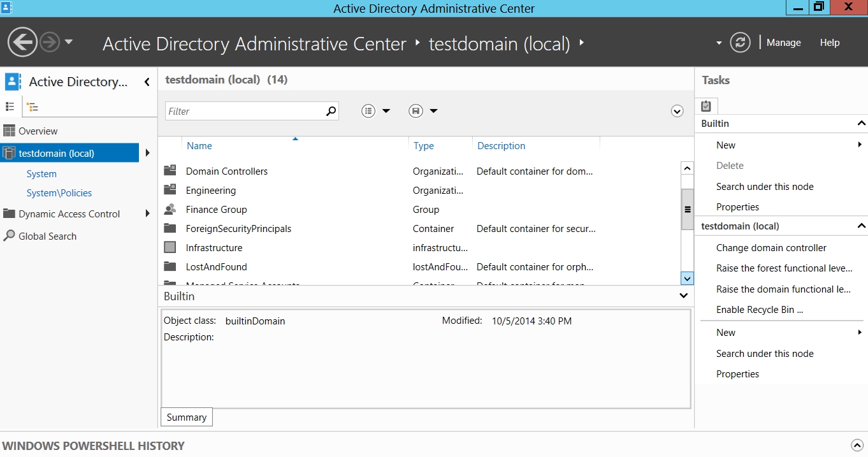Click into the Filter text field
868x457 pixels.
(244, 111)
